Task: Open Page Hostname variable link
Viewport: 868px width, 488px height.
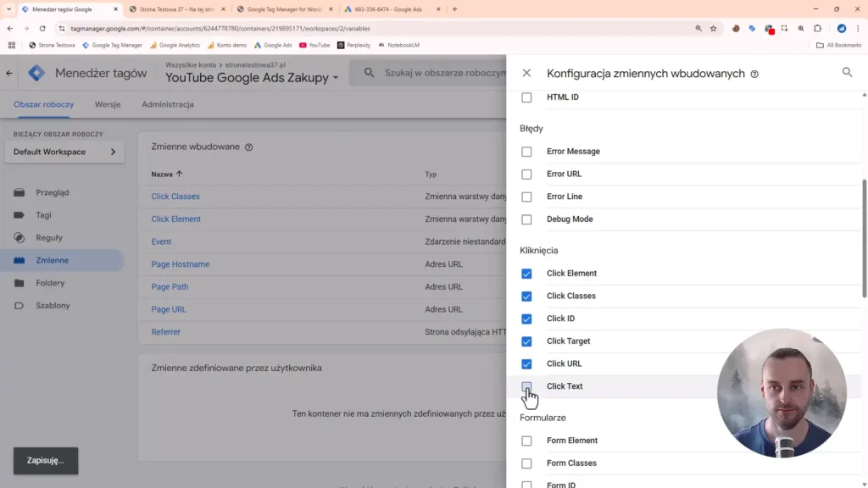Action: click(181, 264)
